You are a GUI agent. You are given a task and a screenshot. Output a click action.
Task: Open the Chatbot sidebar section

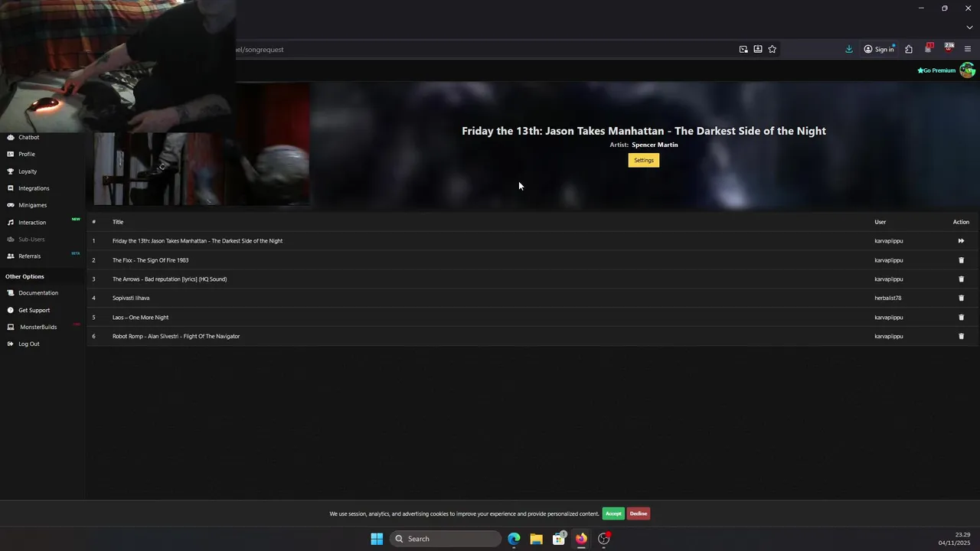28,138
